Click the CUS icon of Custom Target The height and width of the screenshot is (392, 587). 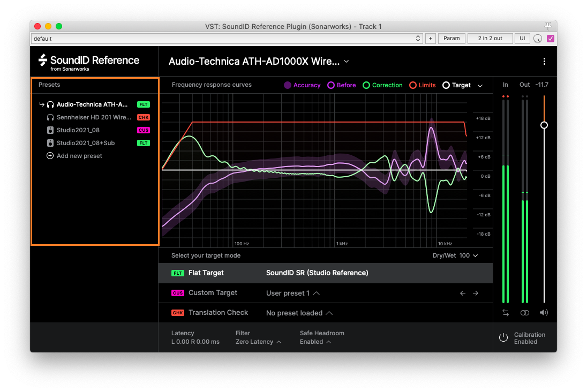[x=178, y=293]
